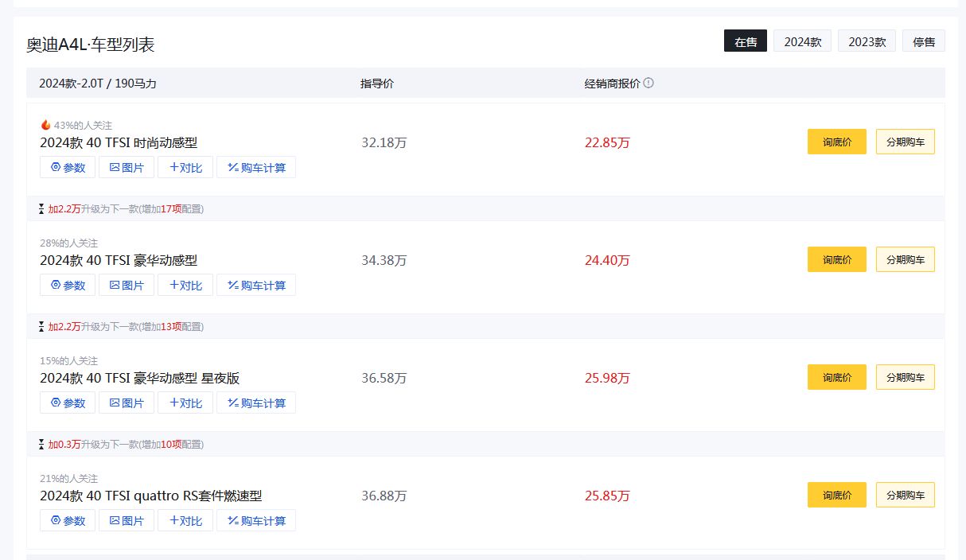Click the flame icon beside 43%的人关注

click(45, 125)
